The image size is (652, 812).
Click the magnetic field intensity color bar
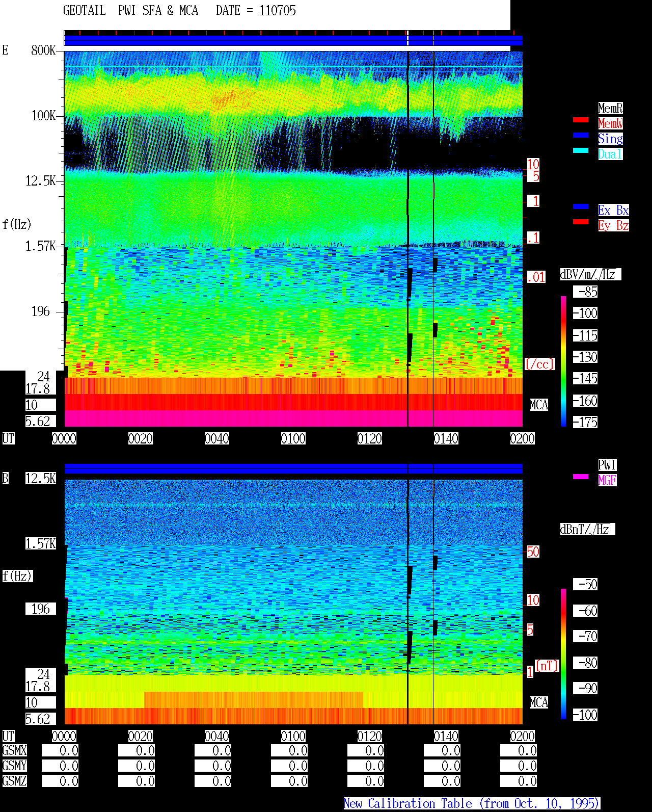click(563, 654)
